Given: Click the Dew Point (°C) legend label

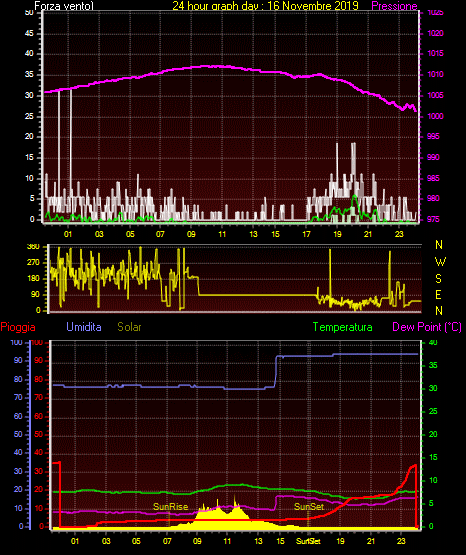Looking at the screenshot, I should (427, 327).
